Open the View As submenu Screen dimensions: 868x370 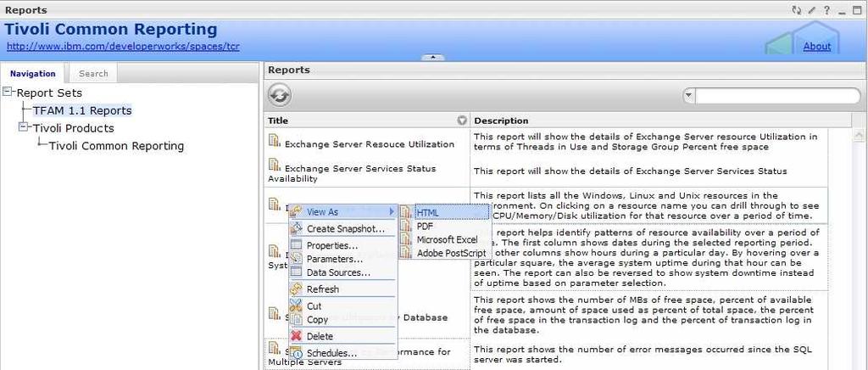pyautogui.click(x=342, y=211)
